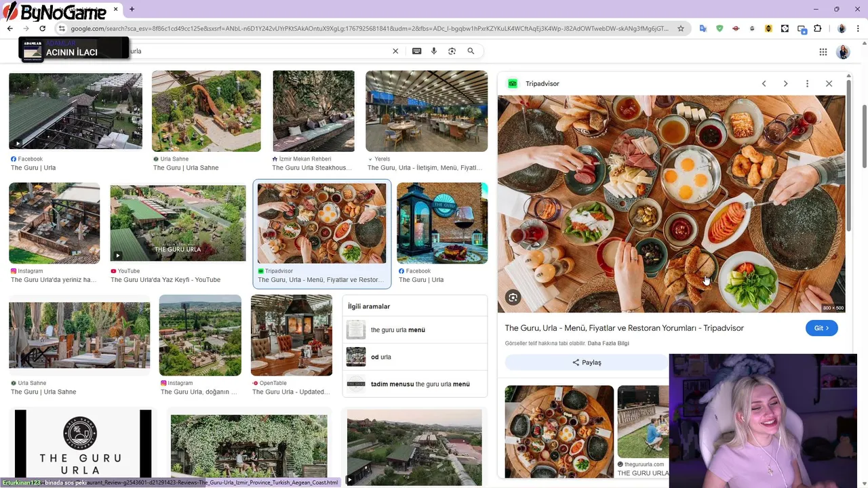Image resolution: width=868 pixels, height=488 pixels.
Task: Start voice search with the microphone
Action: tap(434, 51)
